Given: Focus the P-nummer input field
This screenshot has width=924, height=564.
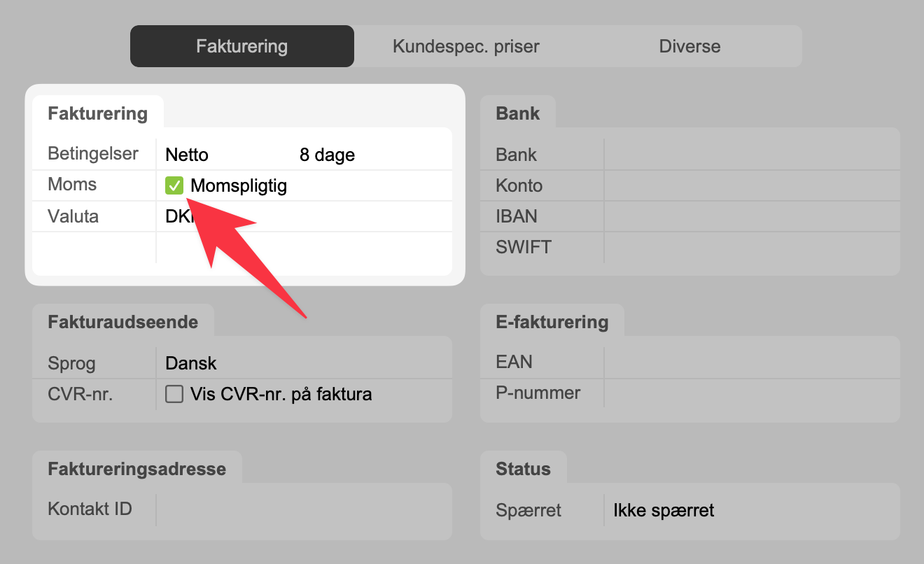Looking at the screenshot, I should (x=749, y=393).
